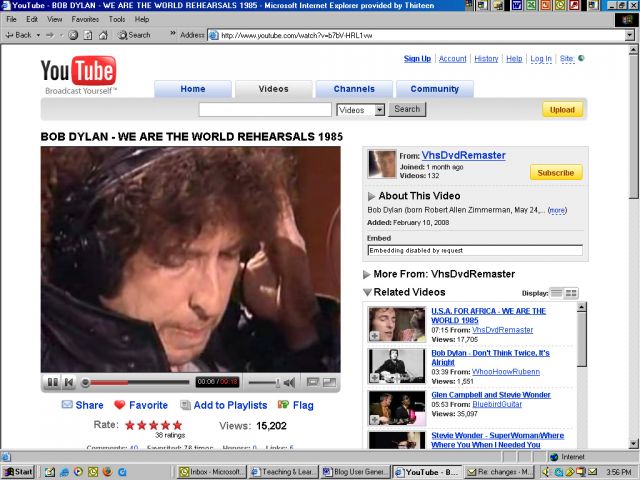Click system tray volume speaker icon
The width and height of the screenshot is (640, 480).
pos(546,472)
